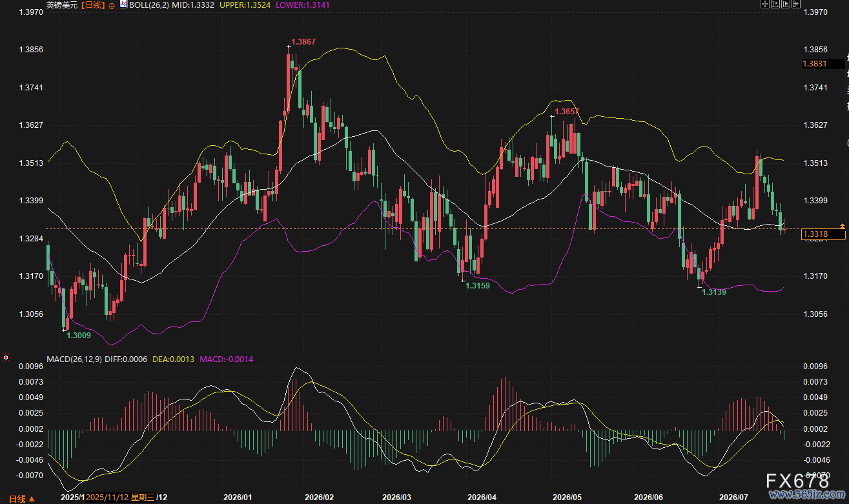The image size is (849, 504).
Task: Click the 2026/05 date on time axis
Action: (x=568, y=498)
